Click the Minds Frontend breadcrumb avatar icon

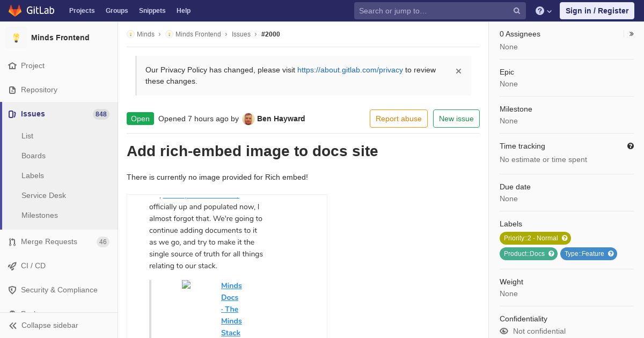click(x=169, y=34)
